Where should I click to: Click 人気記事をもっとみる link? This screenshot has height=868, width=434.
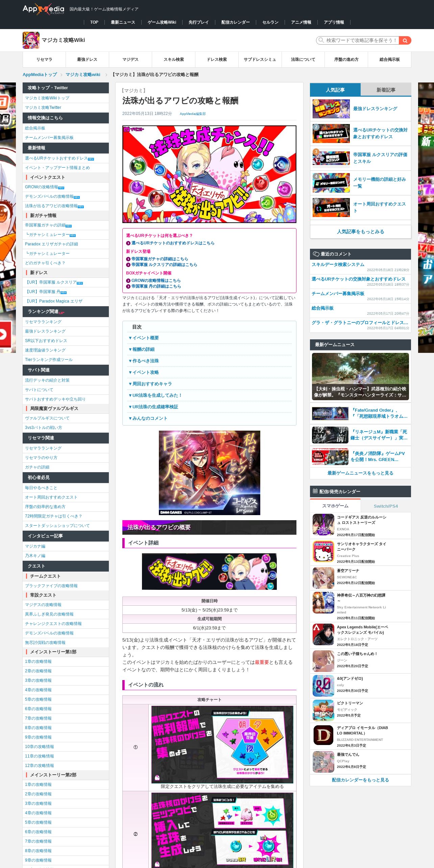click(x=360, y=232)
